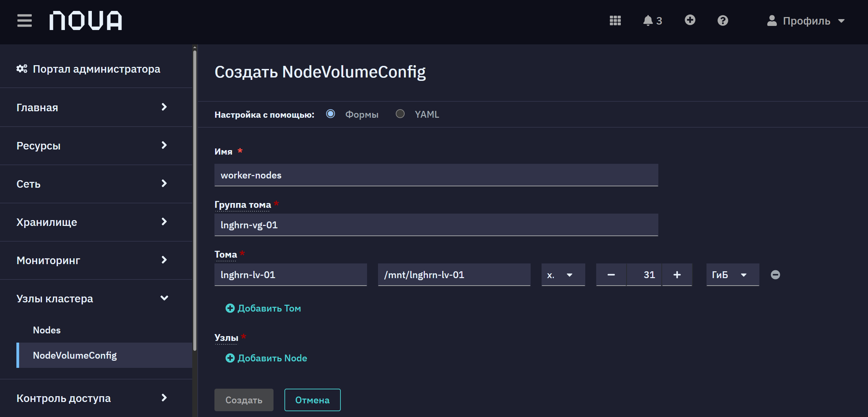The image size is (868, 417).
Task: Click the Группа тома input field
Action: (436, 225)
